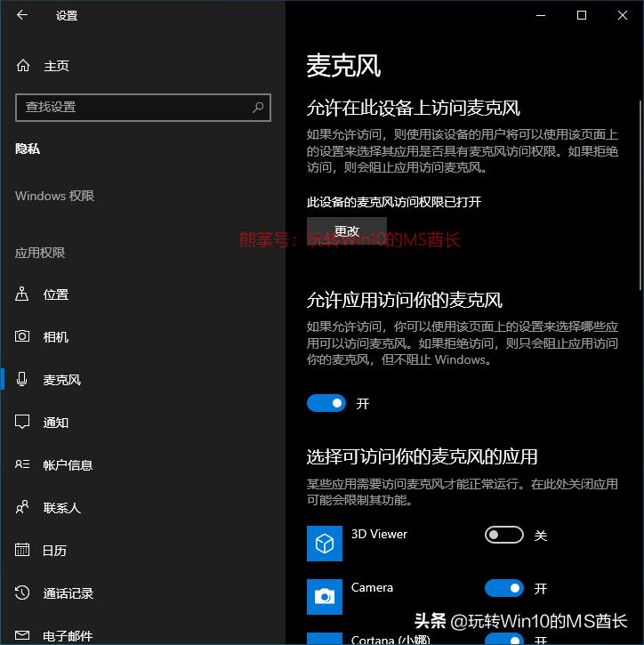Viewport: 644px width, 645px height.
Task: Select 电子邮件 text in sidebar
Action: pyautogui.click(x=68, y=636)
